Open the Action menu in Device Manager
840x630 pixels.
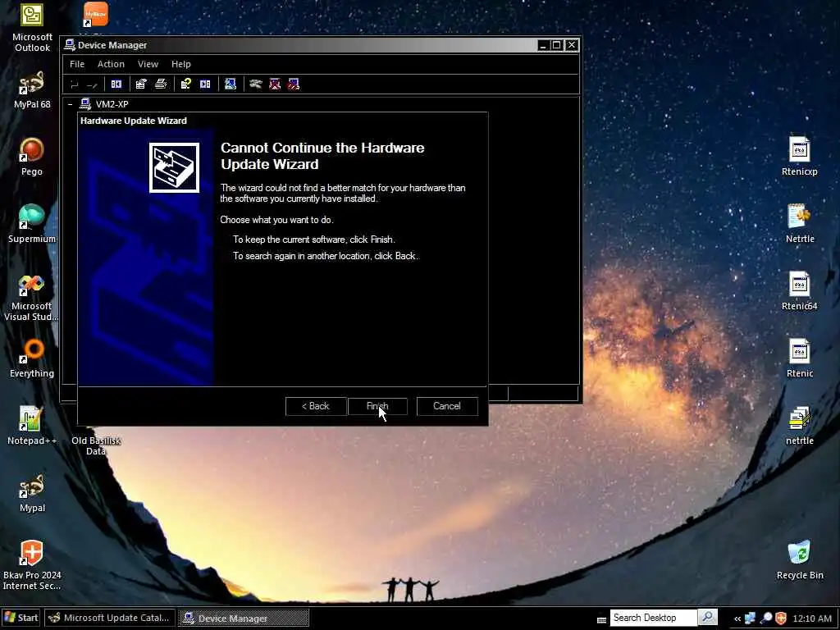coord(111,64)
